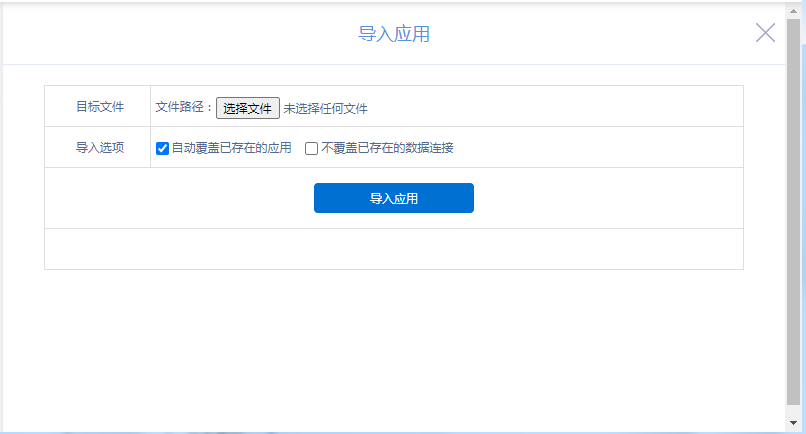Click the 自动覆盖已存在的应用 label text

click(x=231, y=148)
